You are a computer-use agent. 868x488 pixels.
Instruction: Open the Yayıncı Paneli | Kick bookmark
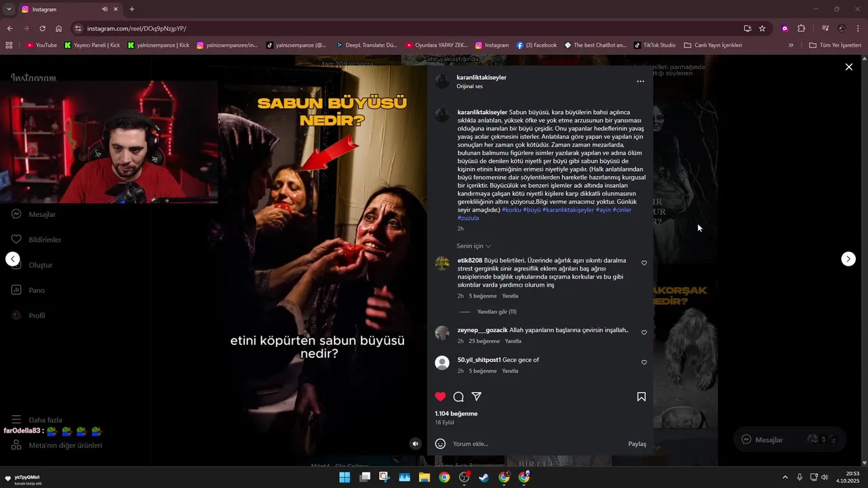pyautogui.click(x=92, y=45)
